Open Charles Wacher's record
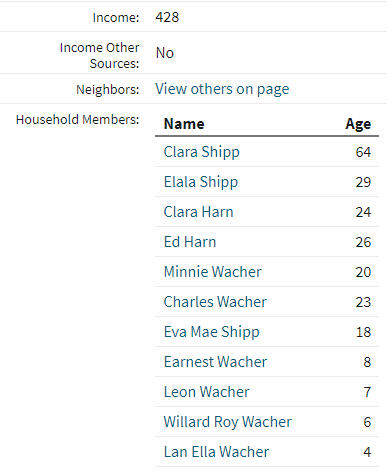The image size is (392, 471). point(215,302)
